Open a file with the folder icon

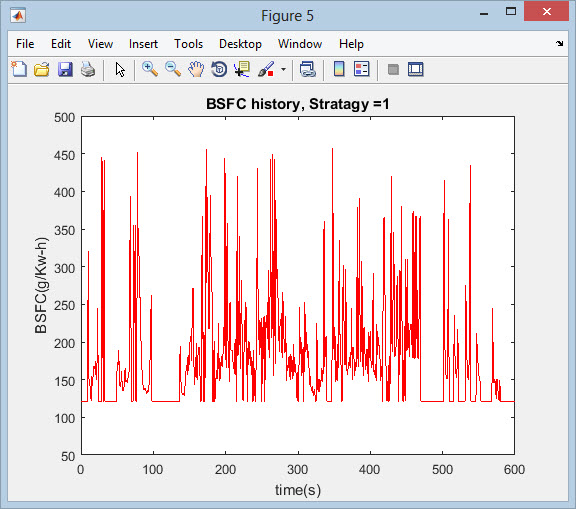click(x=42, y=69)
